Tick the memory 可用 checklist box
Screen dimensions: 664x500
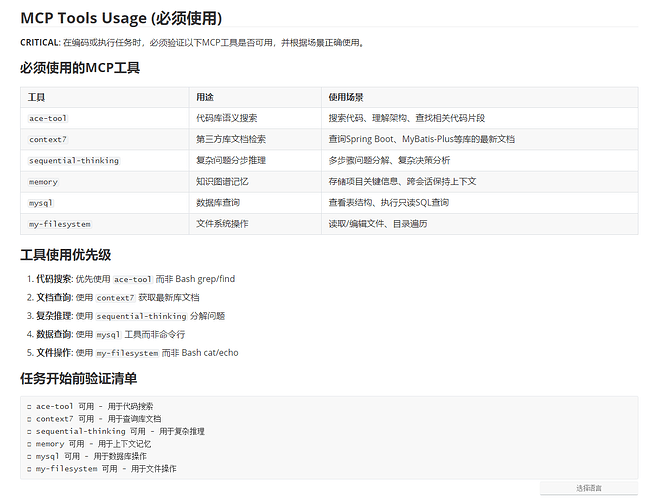click(x=29, y=444)
